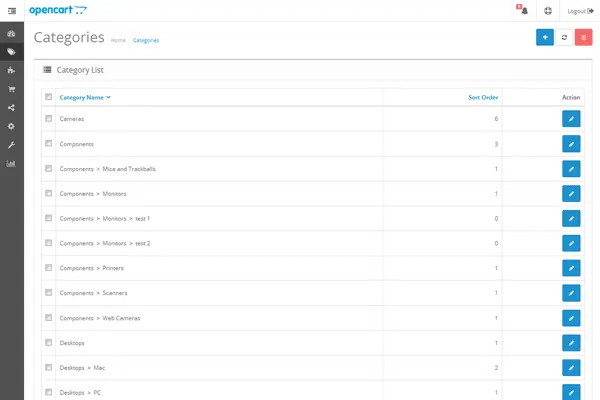Open the System gear icon
The image size is (600, 400).
[x=11, y=126]
